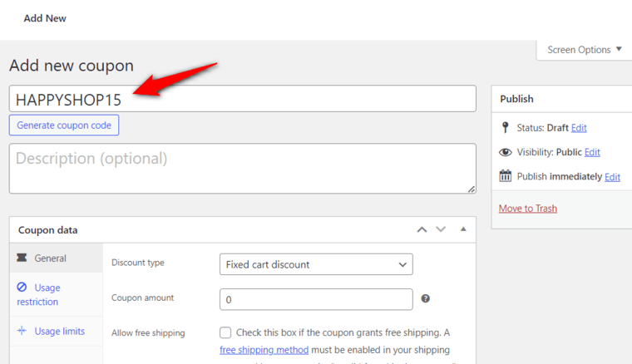Image resolution: width=632 pixels, height=364 pixels.
Task: Click the General tab ticket icon
Action: click(x=22, y=258)
